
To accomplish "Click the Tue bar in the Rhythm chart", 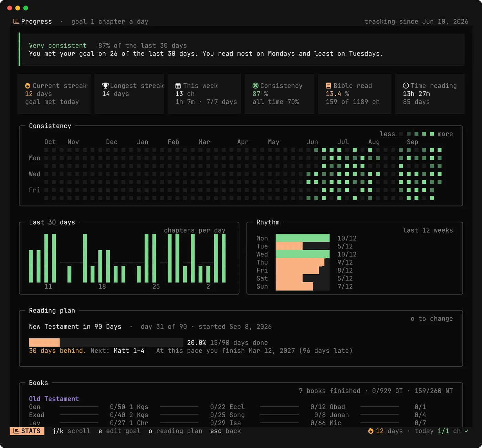I will click(303, 246).
